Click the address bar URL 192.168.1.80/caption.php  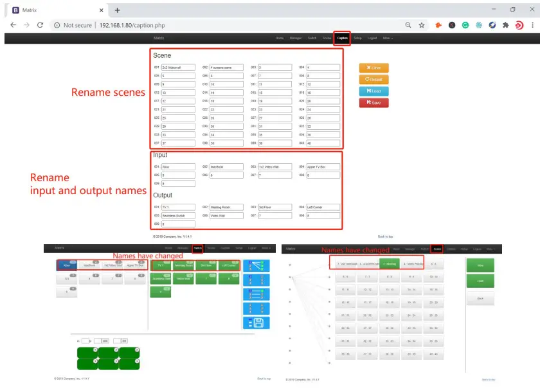click(x=132, y=25)
